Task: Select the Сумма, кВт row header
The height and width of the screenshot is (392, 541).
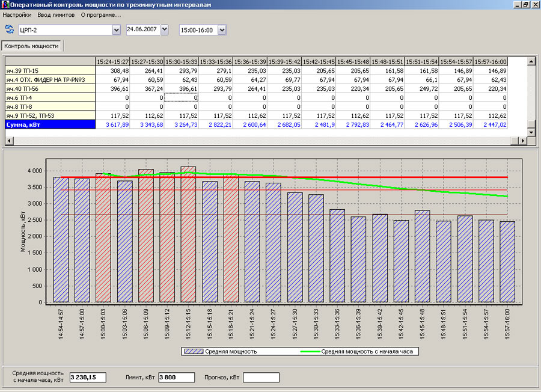Action: click(x=50, y=124)
